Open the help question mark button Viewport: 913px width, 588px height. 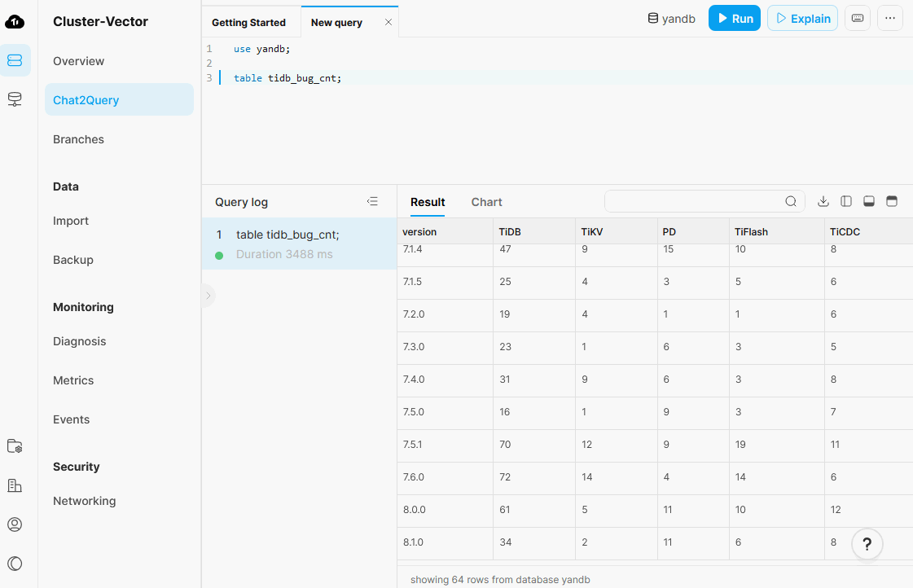coord(867,544)
